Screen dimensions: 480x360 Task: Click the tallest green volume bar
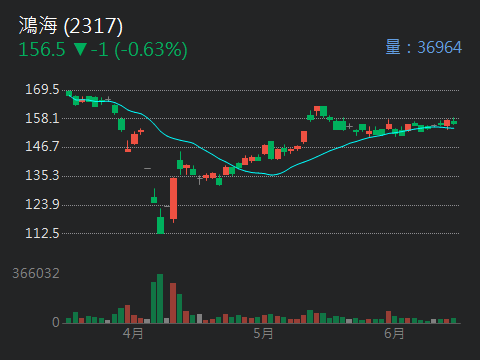(x=160, y=299)
